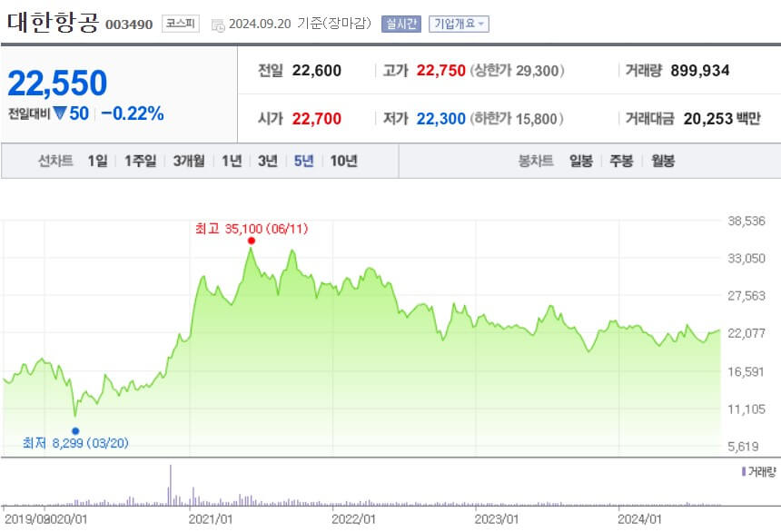The height and width of the screenshot is (532, 781).
Task: Select the 5년 line chart tab
Action: [303, 161]
